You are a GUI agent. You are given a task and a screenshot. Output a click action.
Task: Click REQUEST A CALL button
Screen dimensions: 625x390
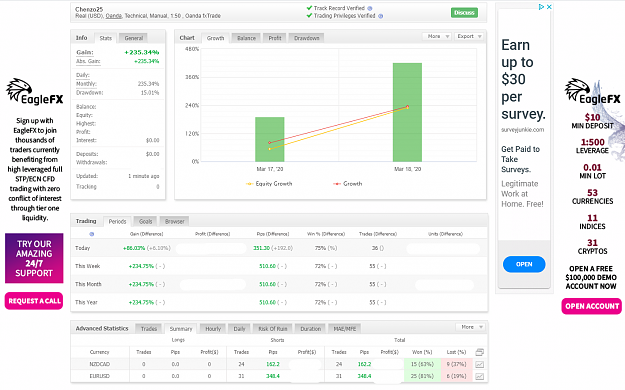[34, 301]
